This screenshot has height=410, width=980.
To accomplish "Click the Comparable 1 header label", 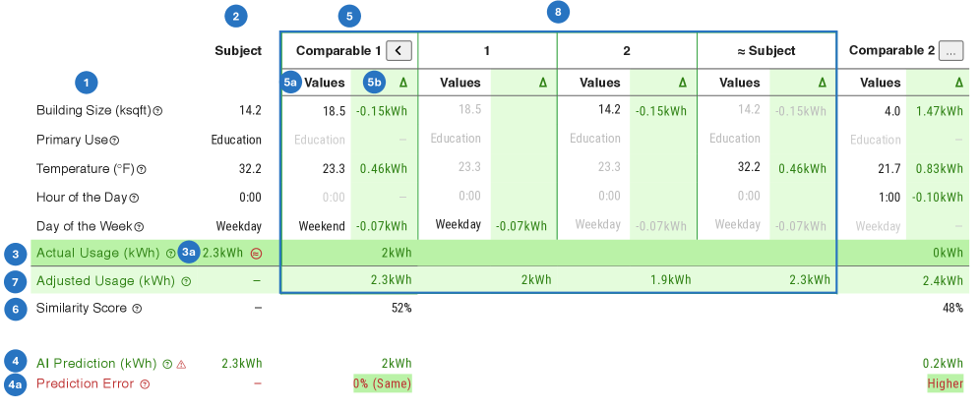I will [336, 50].
